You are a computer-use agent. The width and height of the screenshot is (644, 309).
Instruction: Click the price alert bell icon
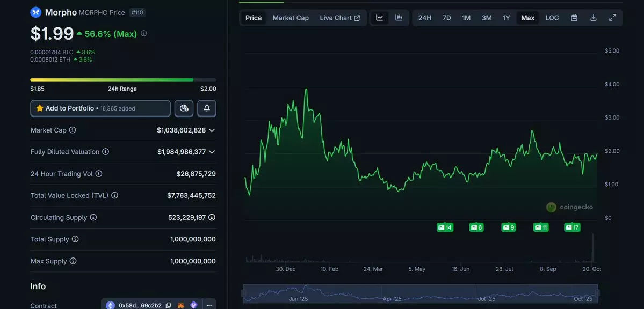coord(207,108)
